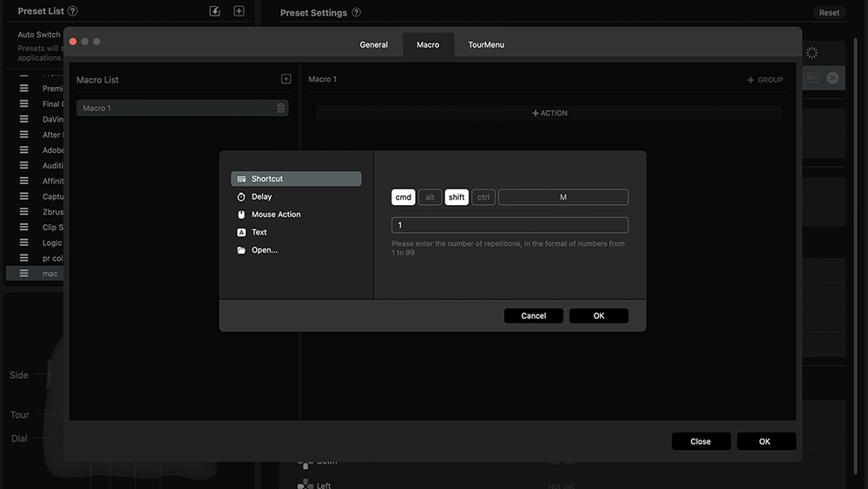Image resolution: width=868 pixels, height=489 pixels.
Task: Grab the handle of the pr col preset
Action: coord(23,258)
